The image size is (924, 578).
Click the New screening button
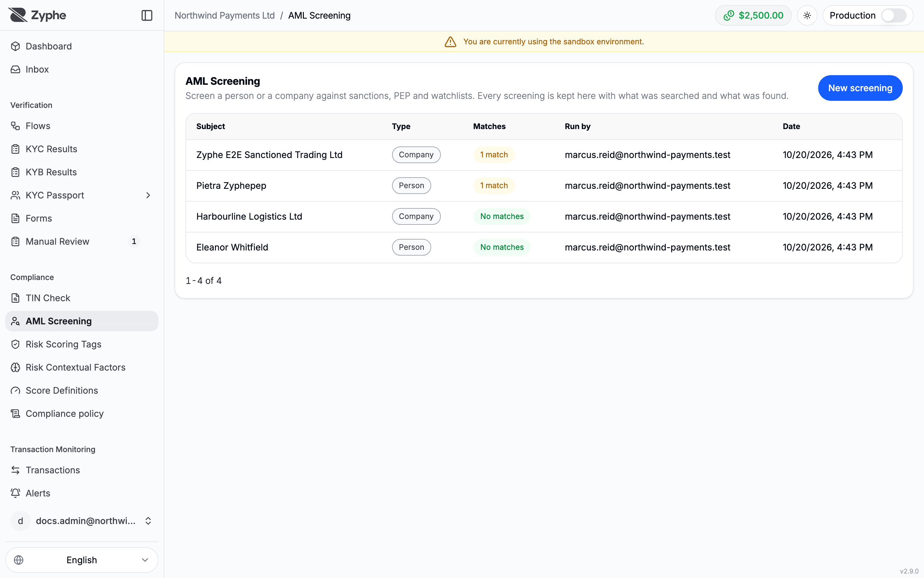(x=860, y=88)
